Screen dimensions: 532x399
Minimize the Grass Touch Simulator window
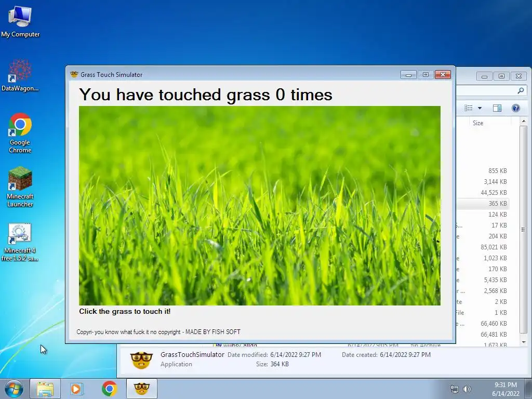[x=408, y=75]
